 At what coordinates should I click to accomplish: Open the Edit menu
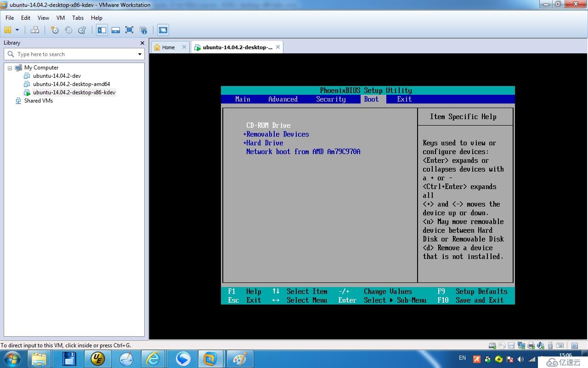(26, 17)
